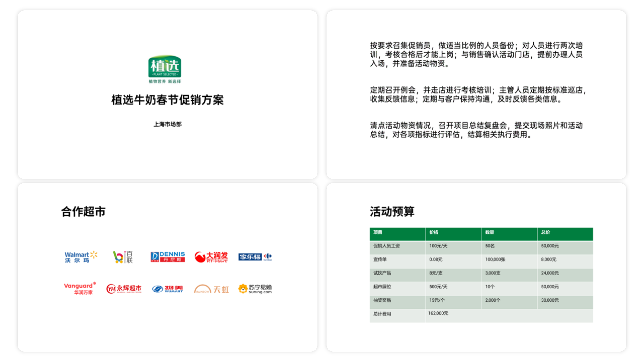644x362 pixels.
Task: Select the 上海市场部 subtitle
Action: (x=167, y=124)
